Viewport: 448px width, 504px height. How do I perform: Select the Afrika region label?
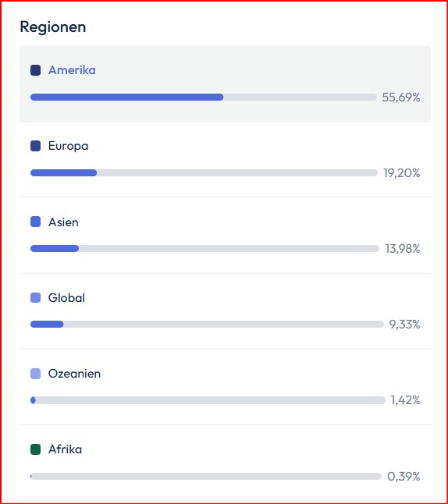[65, 449]
